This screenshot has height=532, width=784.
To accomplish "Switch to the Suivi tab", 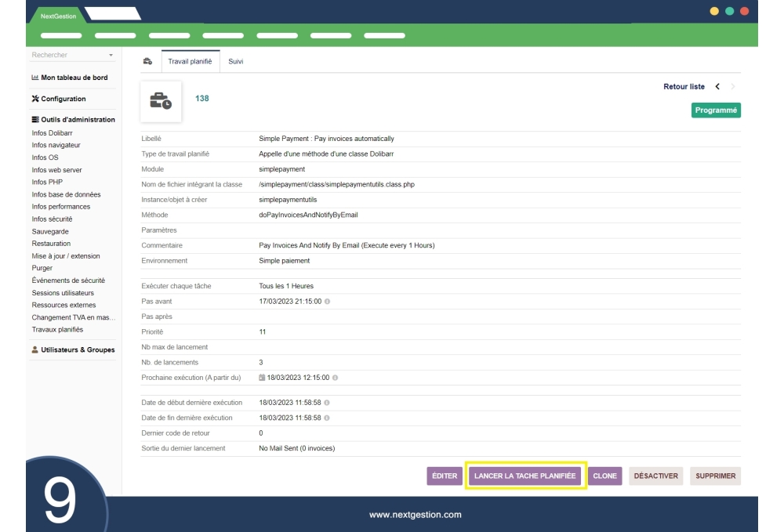I will point(235,61).
